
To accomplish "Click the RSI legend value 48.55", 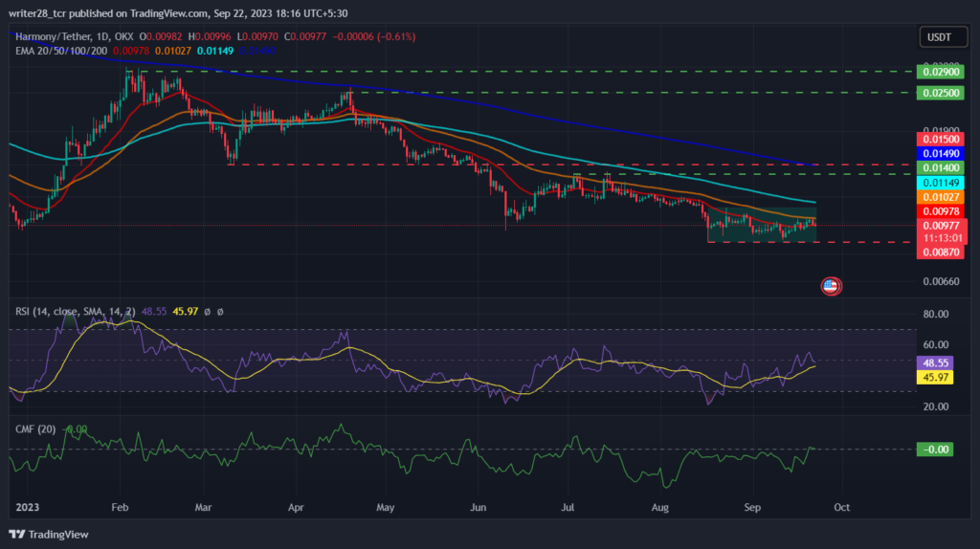I will [x=154, y=311].
